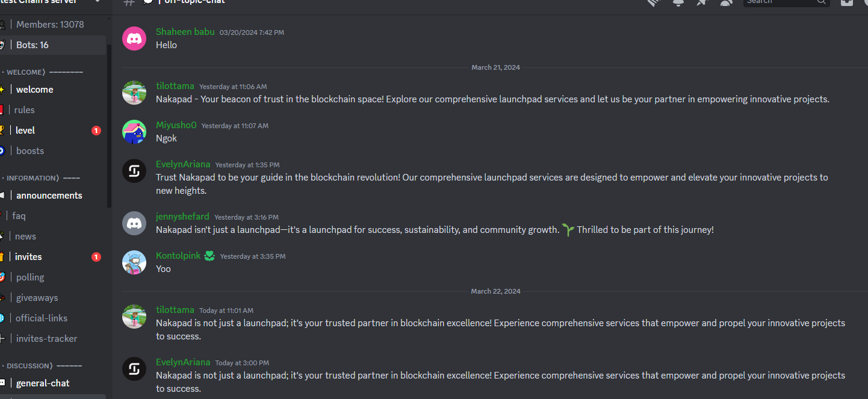The image size is (868, 399).
Task: Open the inbox icon beside search
Action: coord(847,2)
